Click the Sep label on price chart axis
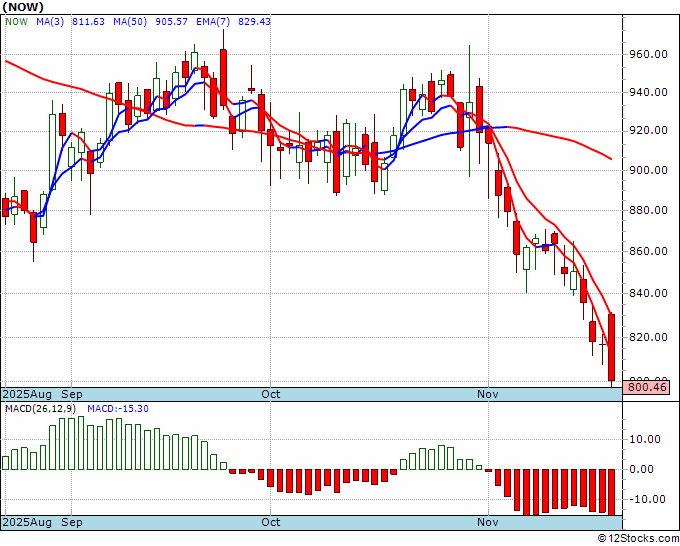Image resolution: width=680 pixels, height=546 pixels. tap(72, 394)
